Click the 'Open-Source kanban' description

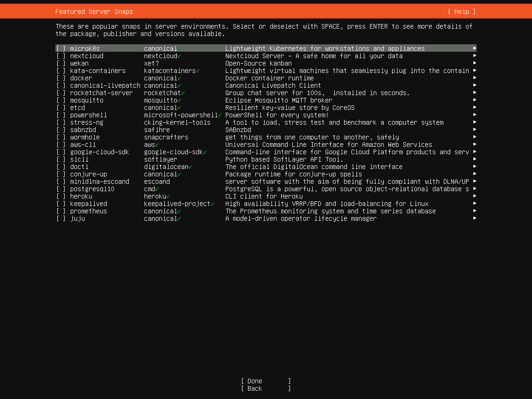[x=259, y=63]
